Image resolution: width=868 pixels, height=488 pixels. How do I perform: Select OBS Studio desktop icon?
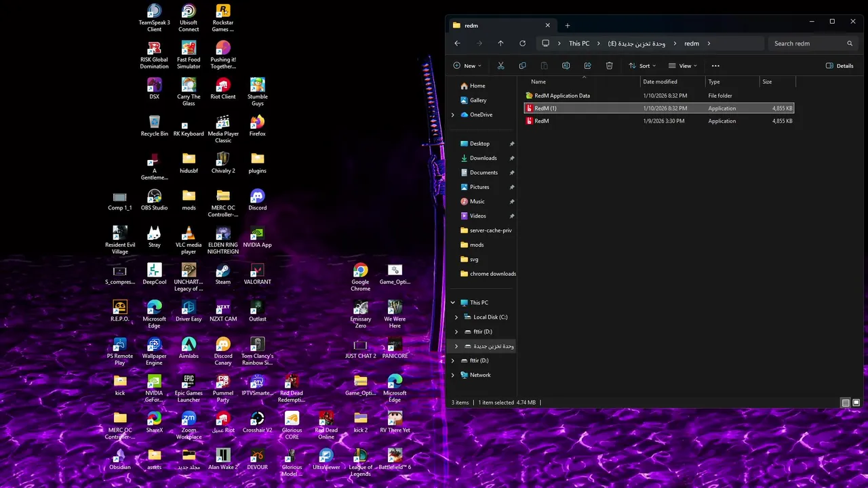click(154, 199)
